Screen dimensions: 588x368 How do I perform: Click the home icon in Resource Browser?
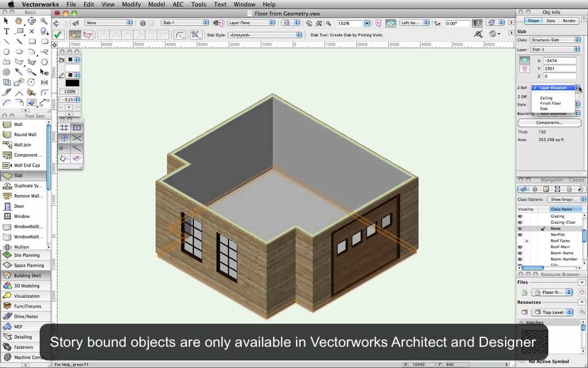[581, 292]
